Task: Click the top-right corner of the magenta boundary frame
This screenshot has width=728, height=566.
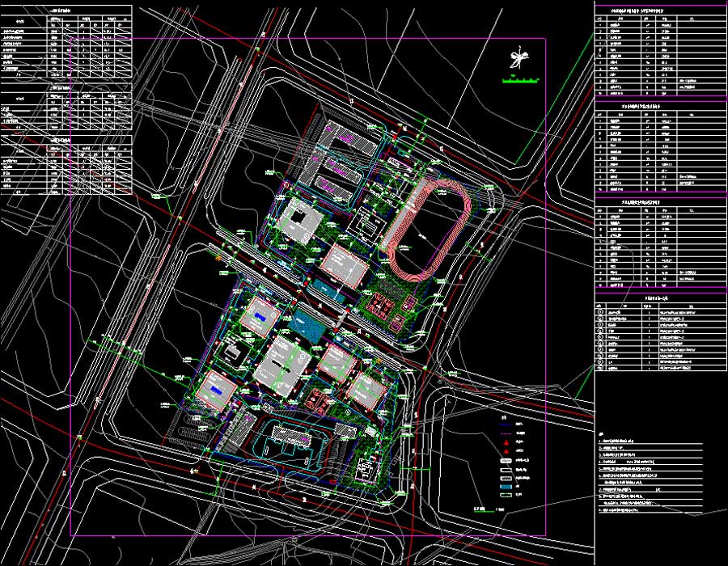Action: pyautogui.click(x=544, y=39)
